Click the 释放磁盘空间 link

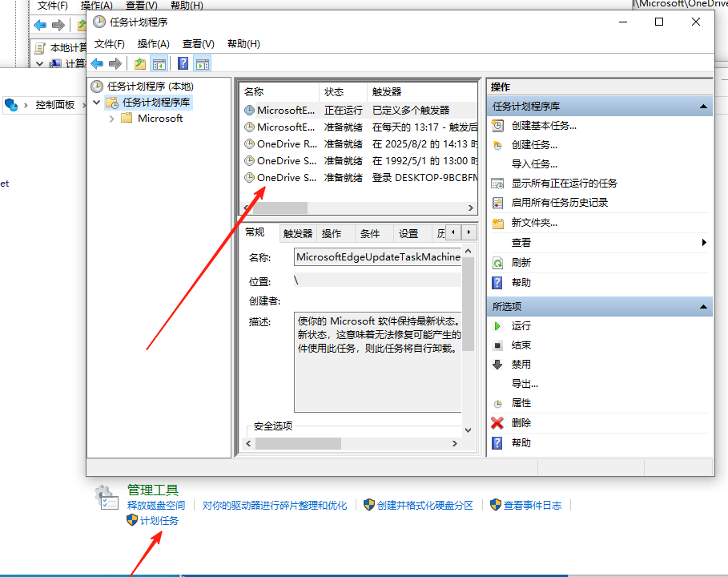(156, 505)
